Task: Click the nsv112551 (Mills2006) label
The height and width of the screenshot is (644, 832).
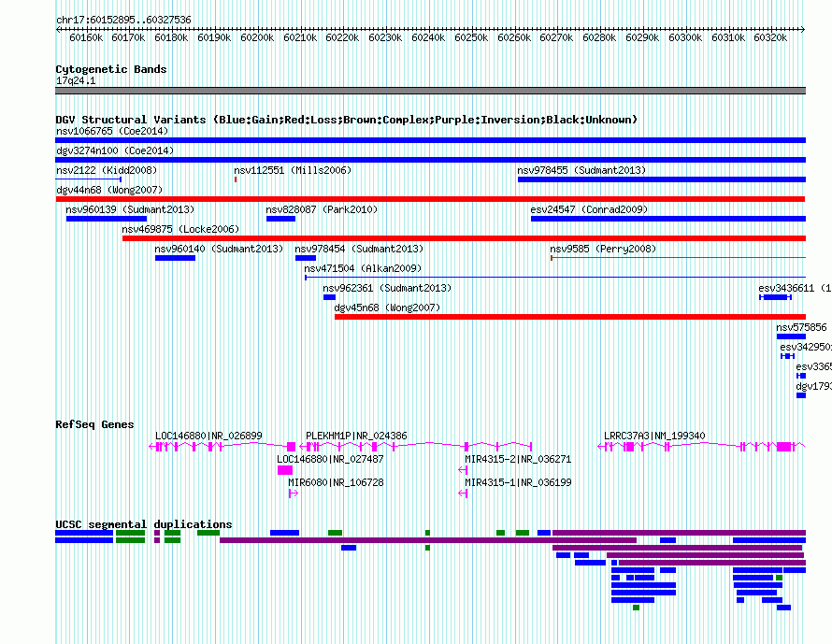Action: coord(293,170)
